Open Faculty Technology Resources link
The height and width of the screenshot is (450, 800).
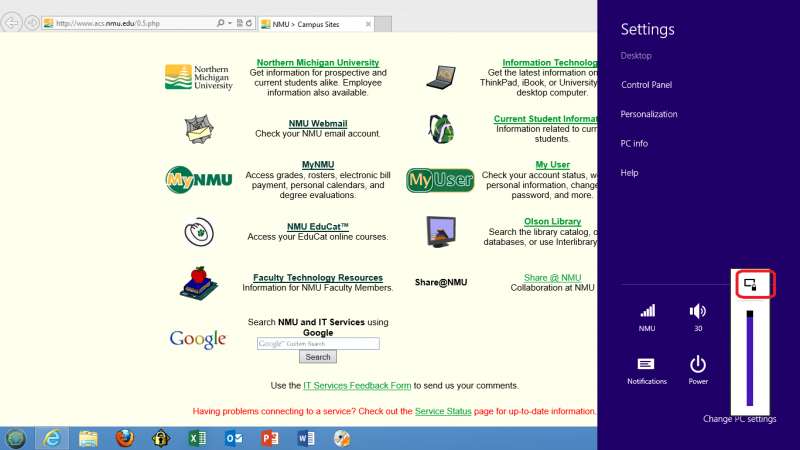pos(318,278)
